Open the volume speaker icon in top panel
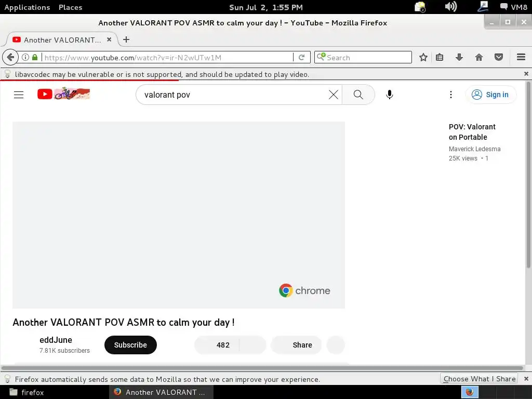The image size is (532, 399). pyautogui.click(x=450, y=7)
